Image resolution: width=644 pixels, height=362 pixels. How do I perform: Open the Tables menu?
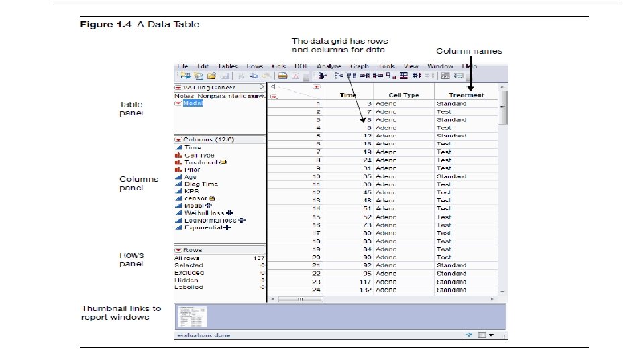(x=228, y=66)
